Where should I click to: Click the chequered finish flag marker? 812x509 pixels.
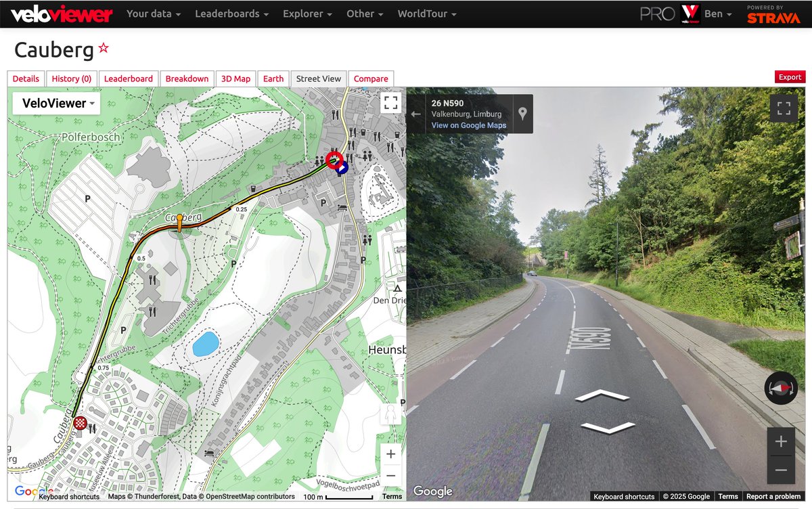pos(80,424)
